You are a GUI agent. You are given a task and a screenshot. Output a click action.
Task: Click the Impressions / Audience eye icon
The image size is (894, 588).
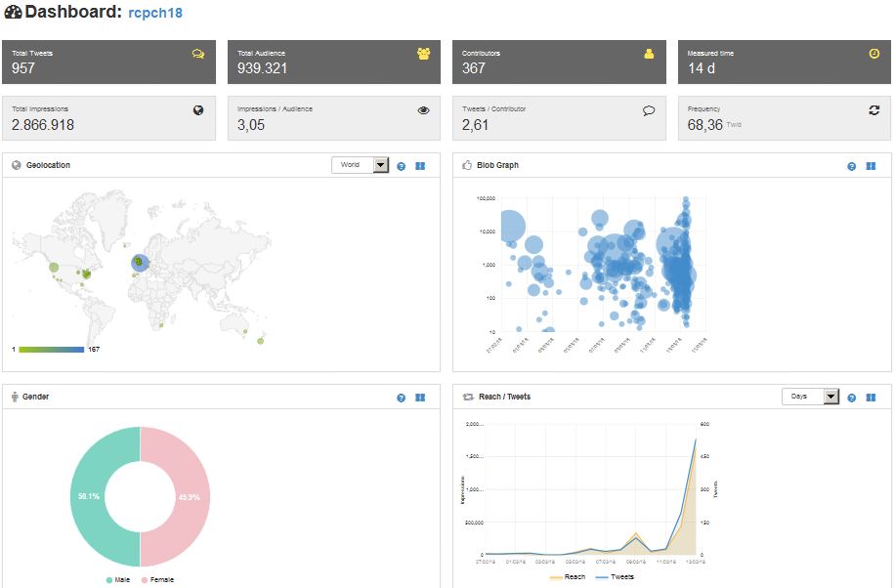(423, 110)
